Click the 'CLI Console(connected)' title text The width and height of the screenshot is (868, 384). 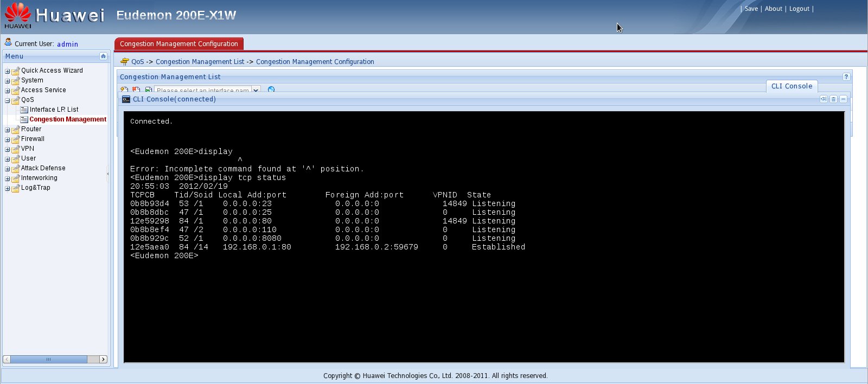point(174,99)
